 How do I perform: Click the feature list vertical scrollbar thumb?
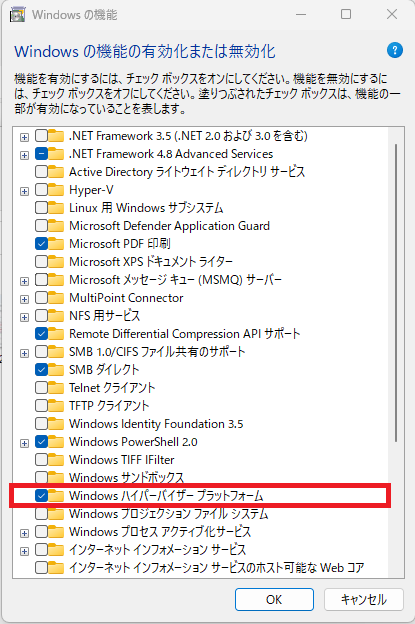coord(396,293)
